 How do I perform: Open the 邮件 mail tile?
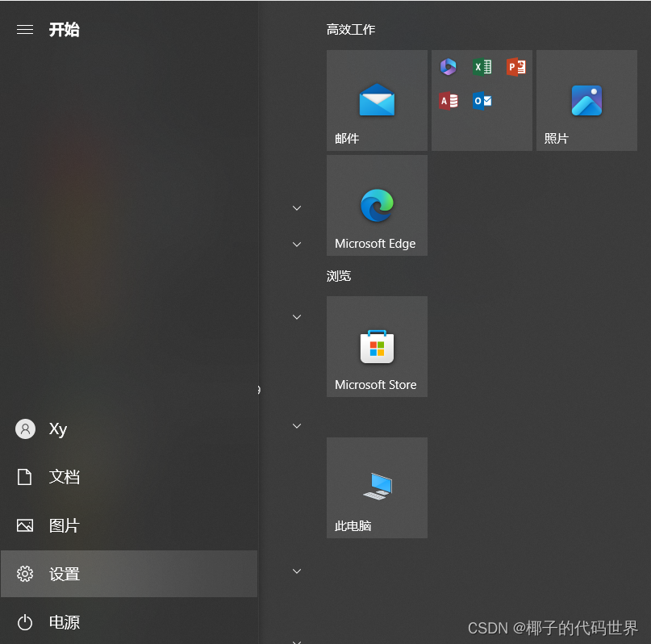[377, 101]
